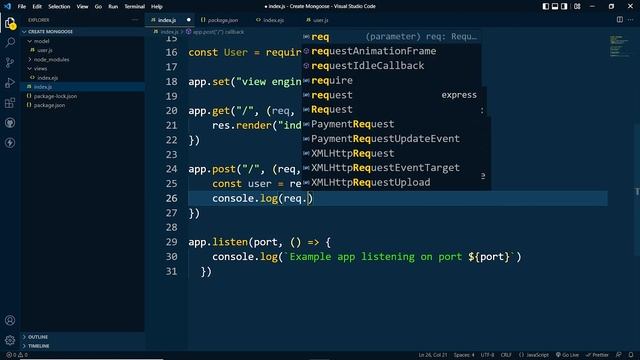
Task: Open notifications bell in status bar
Action: tap(631, 355)
